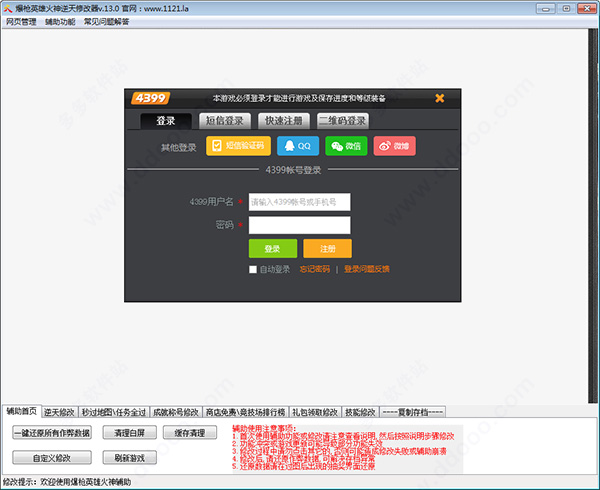Open the 逆天修改 bottom tab

tap(59, 412)
